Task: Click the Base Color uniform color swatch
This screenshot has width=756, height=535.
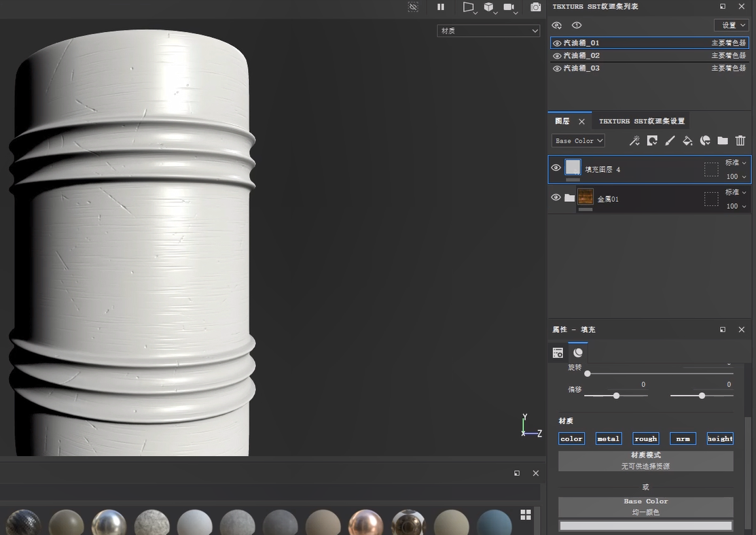Action: tap(645, 525)
